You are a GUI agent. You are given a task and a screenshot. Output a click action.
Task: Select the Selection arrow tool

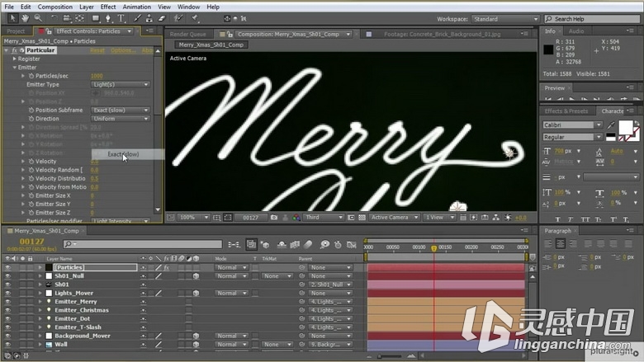click(x=12, y=18)
